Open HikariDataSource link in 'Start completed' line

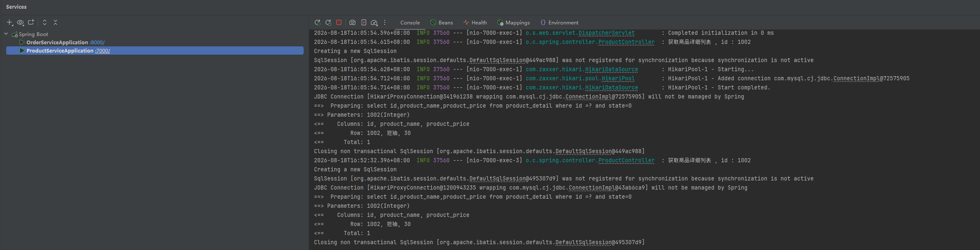[x=611, y=87]
